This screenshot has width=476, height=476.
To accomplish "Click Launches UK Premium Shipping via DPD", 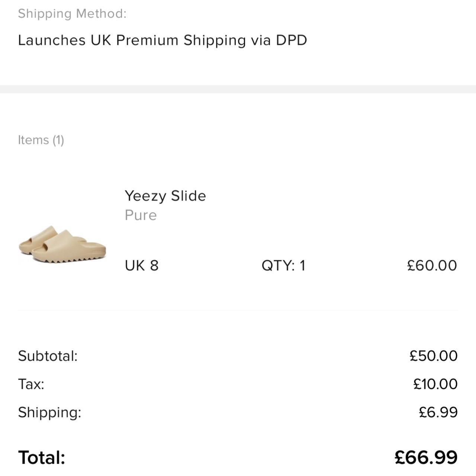I will [x=163, y=40].
